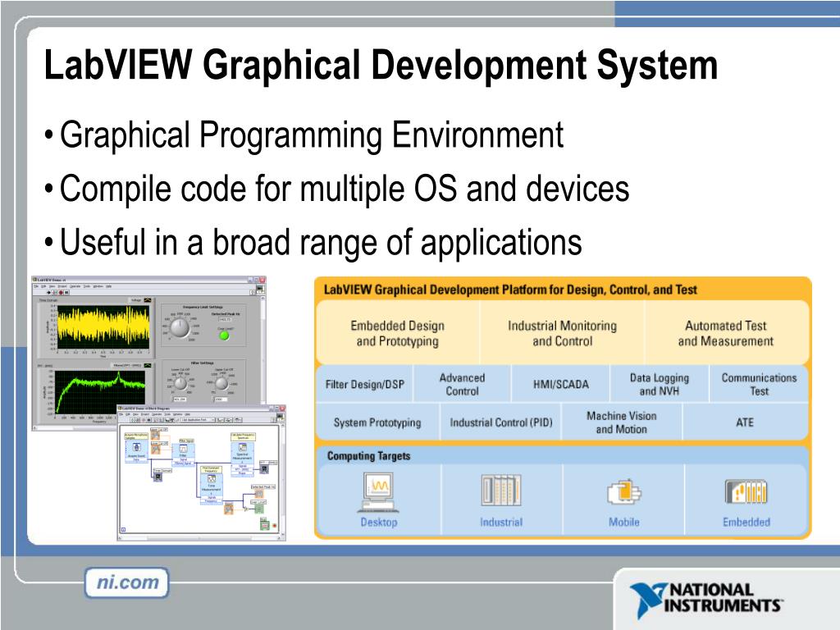Click the Computing Targets heading
Viewport: 840px width, 630px height.
pos(368,456)
